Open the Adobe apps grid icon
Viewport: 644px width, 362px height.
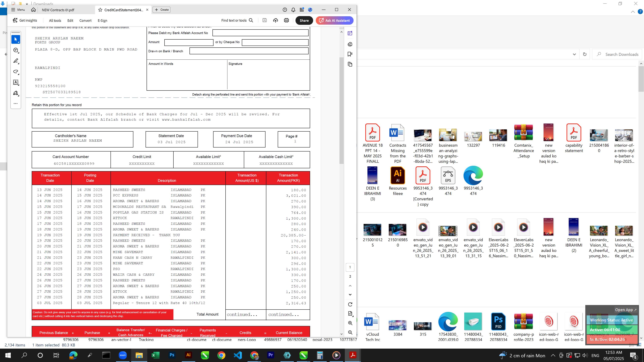[302, 10]
